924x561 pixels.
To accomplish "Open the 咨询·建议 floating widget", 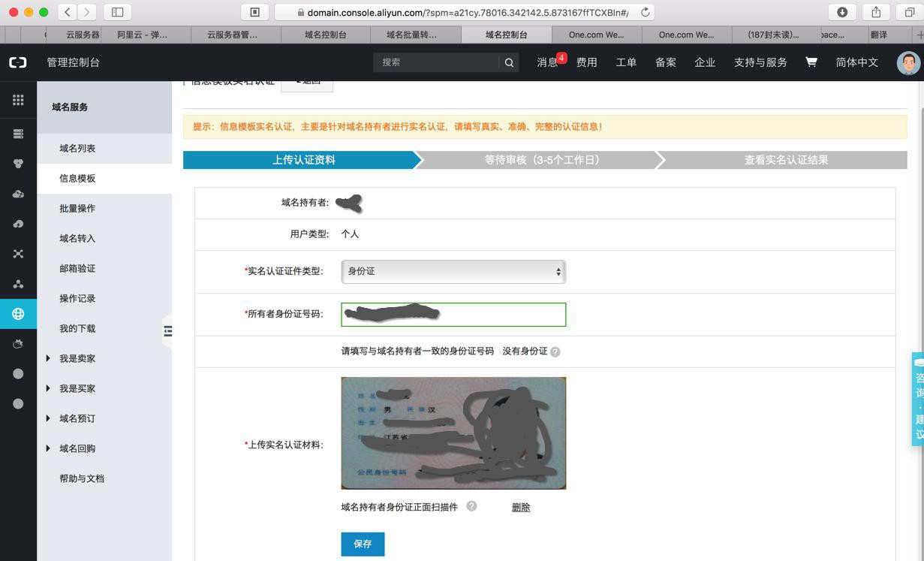I will click(918, 399).
